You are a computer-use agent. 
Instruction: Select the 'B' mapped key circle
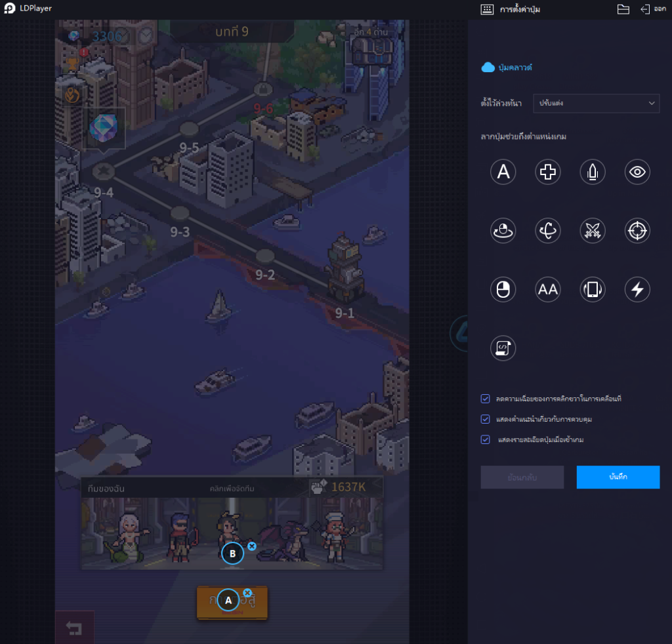tap(233, 553)
